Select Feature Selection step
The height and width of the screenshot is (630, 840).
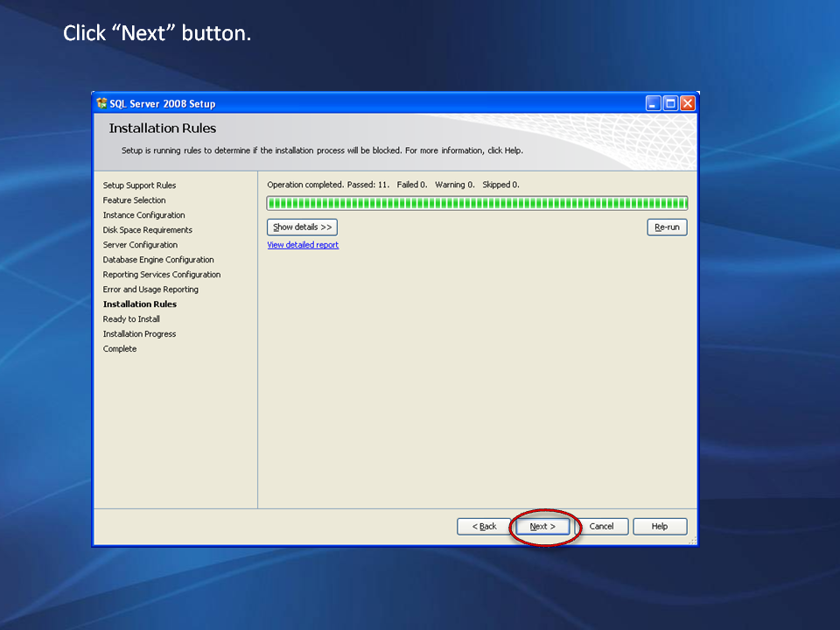[134, 200]
